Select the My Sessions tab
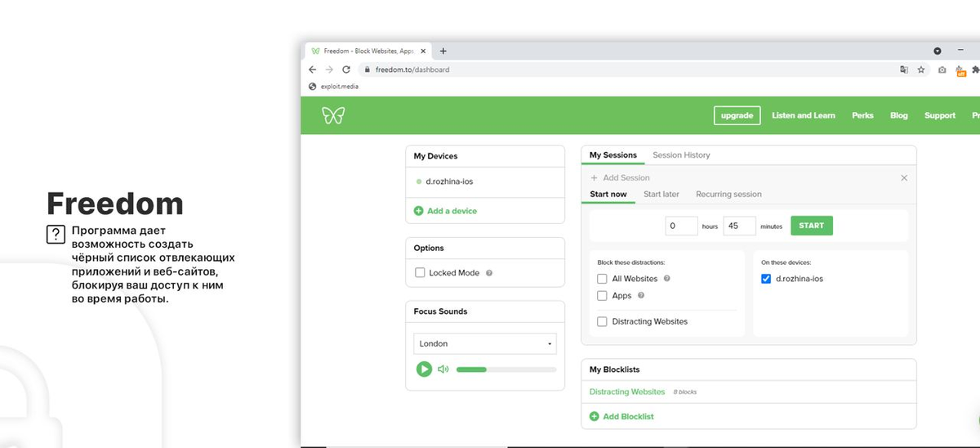This screenshot has height=448, width=980. (x=612, y=155)
